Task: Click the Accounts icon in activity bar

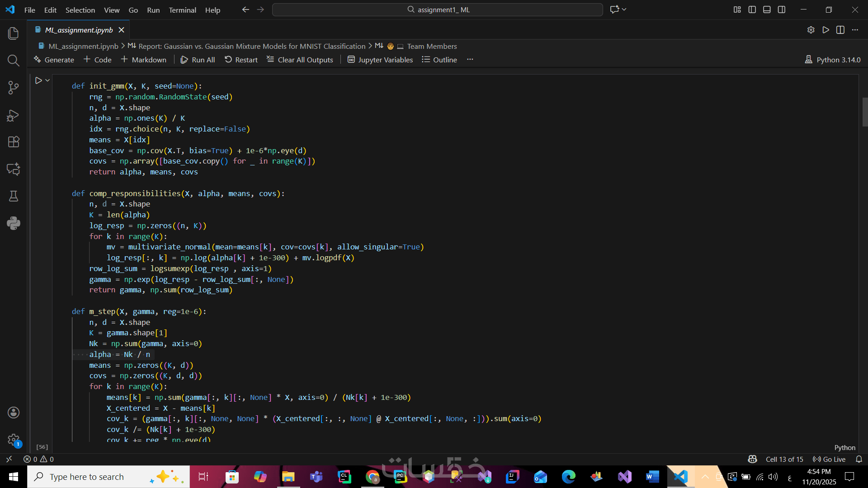Action: [14, 412]
